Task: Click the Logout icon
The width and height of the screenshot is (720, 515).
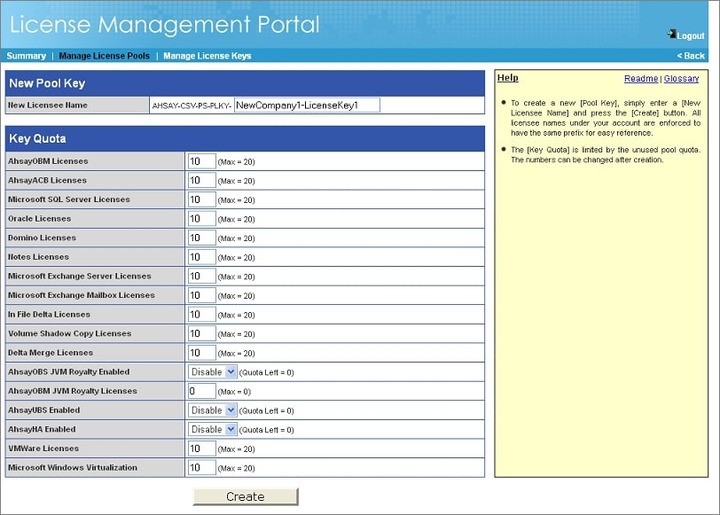Action: pyautogui.click(x=671, y=34)
